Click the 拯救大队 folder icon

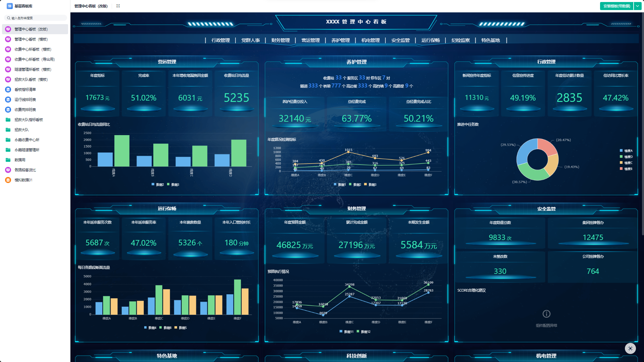click(8, 130)
